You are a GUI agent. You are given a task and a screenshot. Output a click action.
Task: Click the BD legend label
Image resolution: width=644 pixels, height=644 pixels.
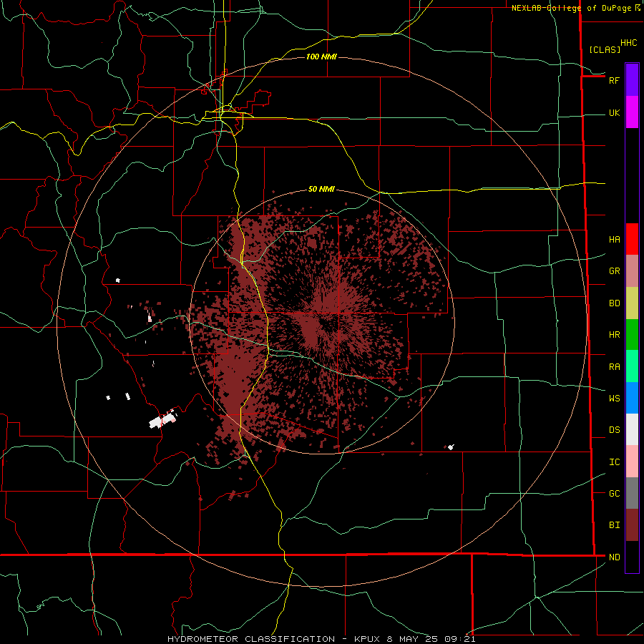click(614, 303)
